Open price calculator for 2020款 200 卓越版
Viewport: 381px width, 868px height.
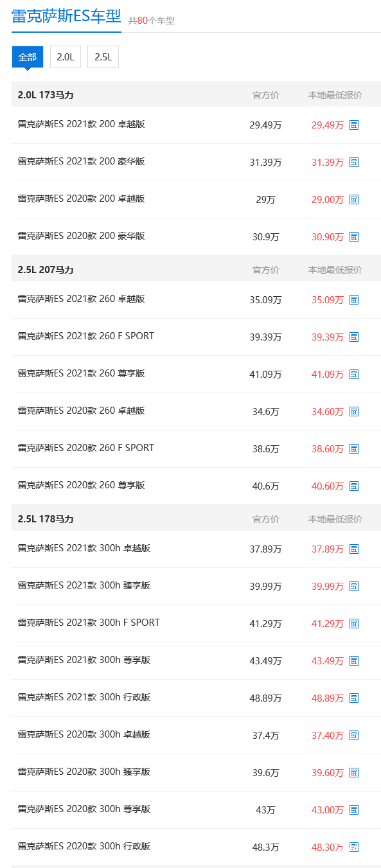tap(354, 200)
